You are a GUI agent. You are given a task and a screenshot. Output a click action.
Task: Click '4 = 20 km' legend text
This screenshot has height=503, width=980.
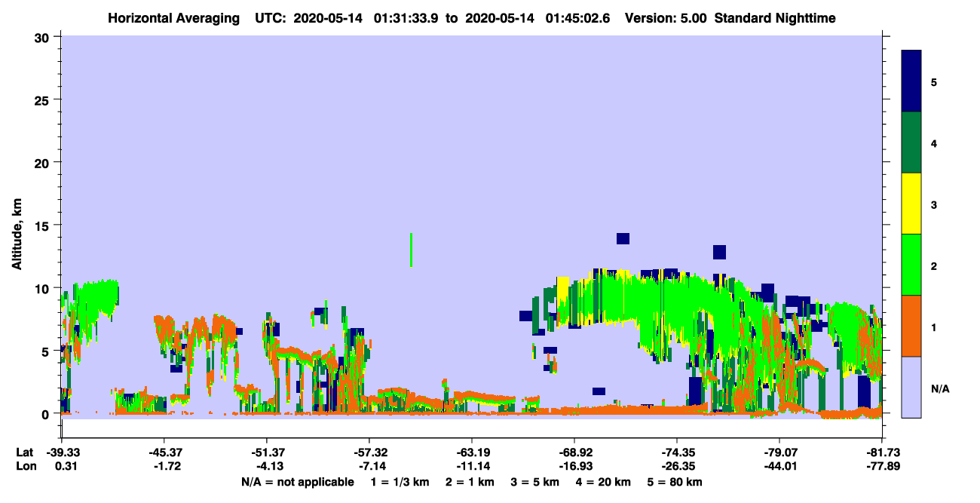[603, 482]
